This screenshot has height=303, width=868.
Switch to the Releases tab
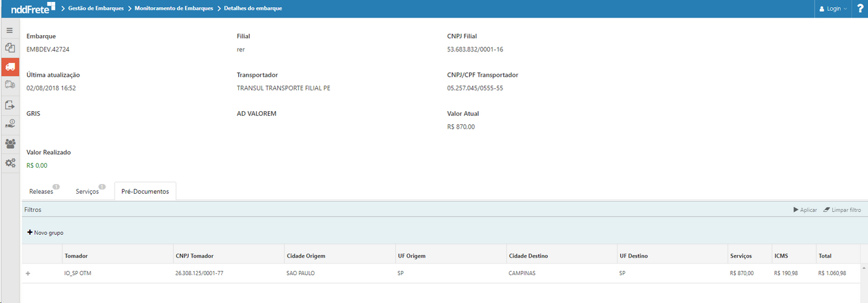point(41,192)
